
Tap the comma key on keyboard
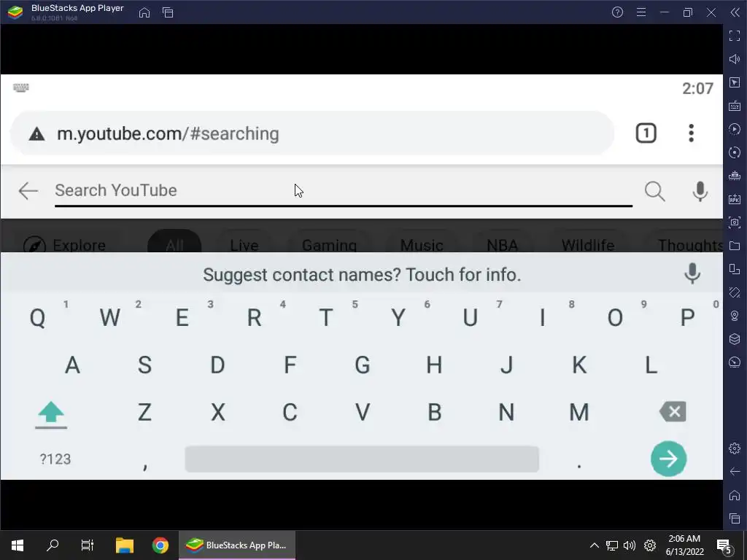pyautogui.click(x=145, y=464)
